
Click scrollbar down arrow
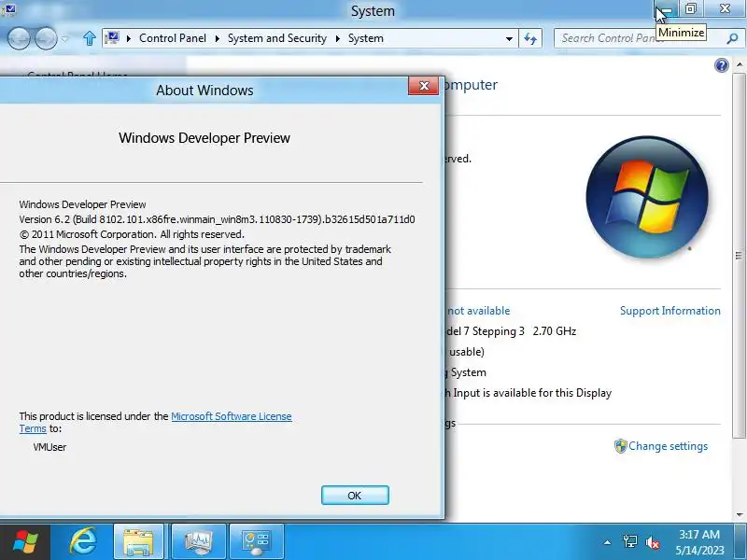739,514
